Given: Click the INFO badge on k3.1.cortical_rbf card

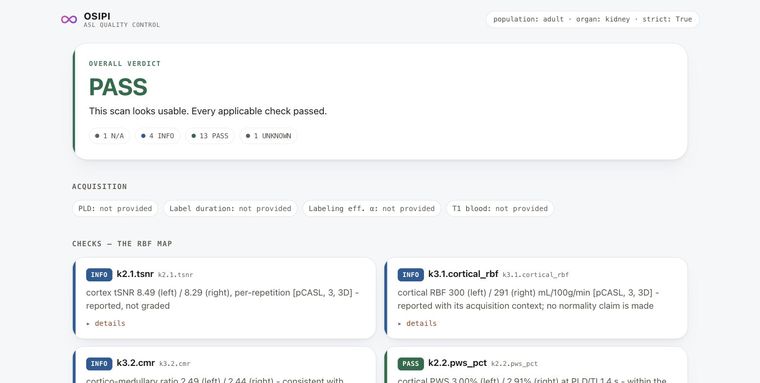Looking at the screenshot, I should 411,275.
